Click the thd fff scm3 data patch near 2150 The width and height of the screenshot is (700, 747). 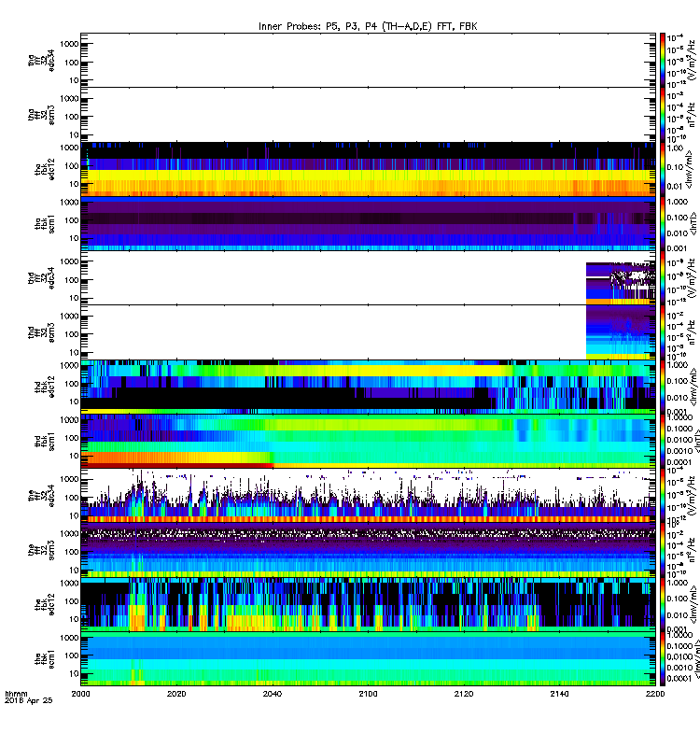621,332
